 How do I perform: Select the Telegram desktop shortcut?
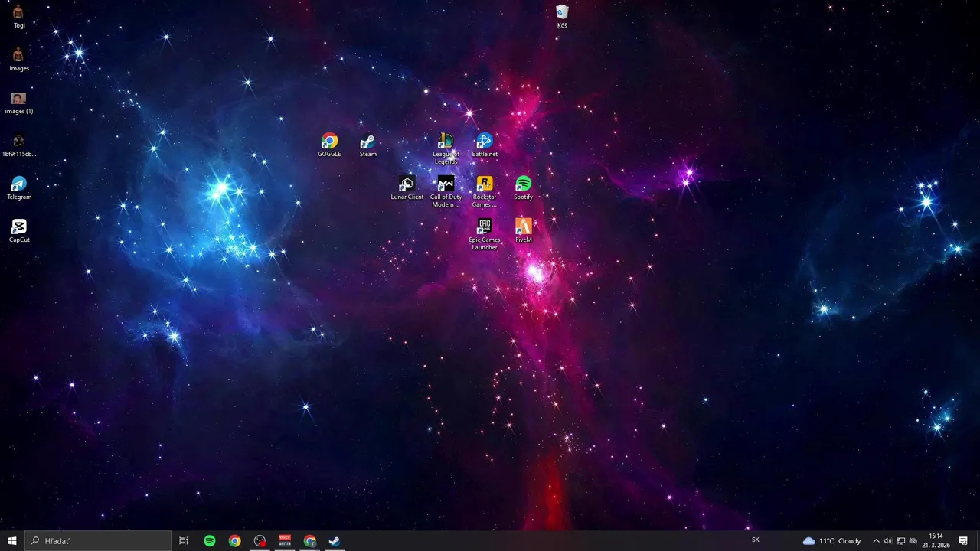(x=19, y=188)
